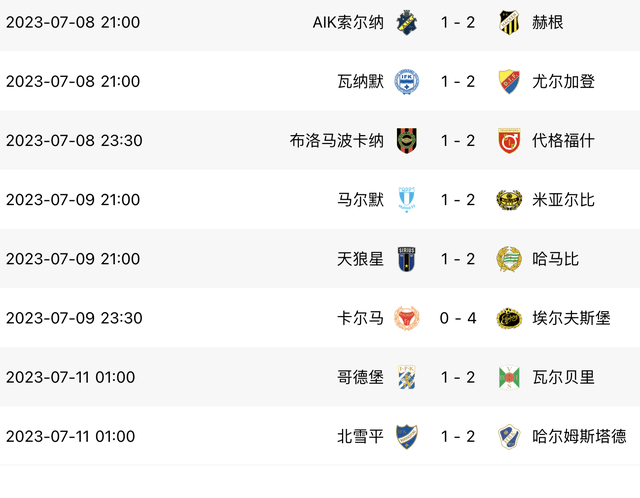Click the 卡尔马 team crest icon
Screen dimensions: 640x498
pos(406,318)
